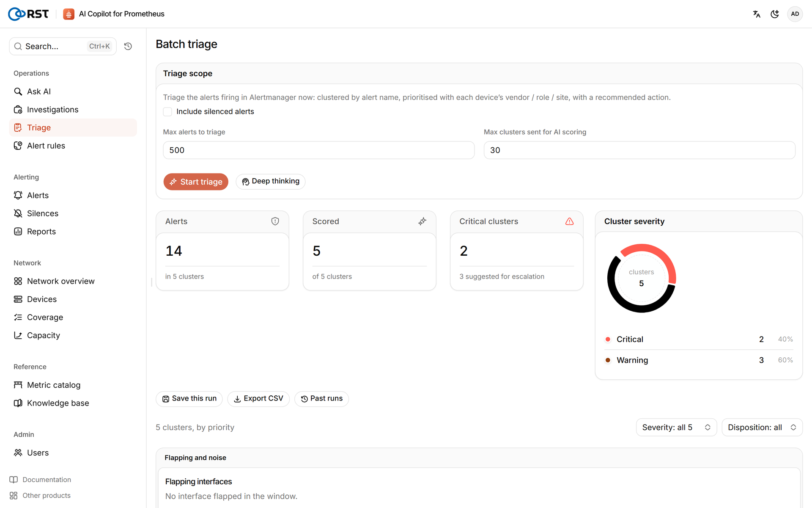Click the Users people icon
The height and width of the screenshot is (508, 812).
pos(18,453)
